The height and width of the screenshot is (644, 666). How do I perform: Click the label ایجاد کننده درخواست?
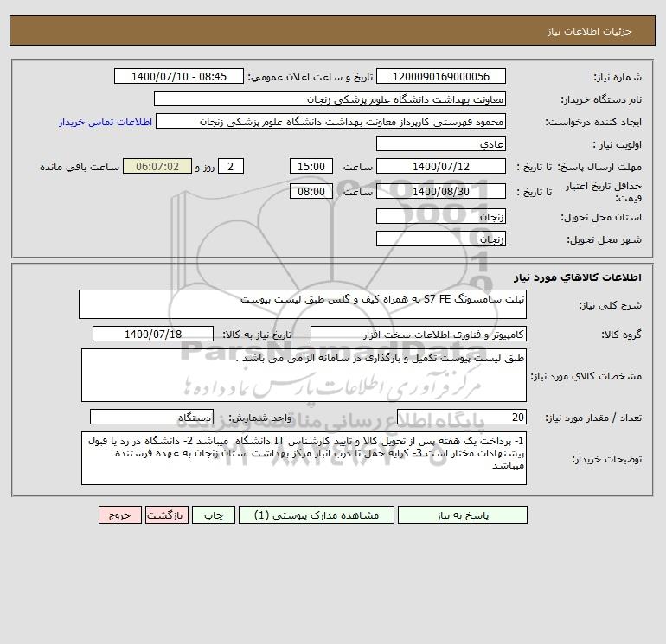click(593, 122)
